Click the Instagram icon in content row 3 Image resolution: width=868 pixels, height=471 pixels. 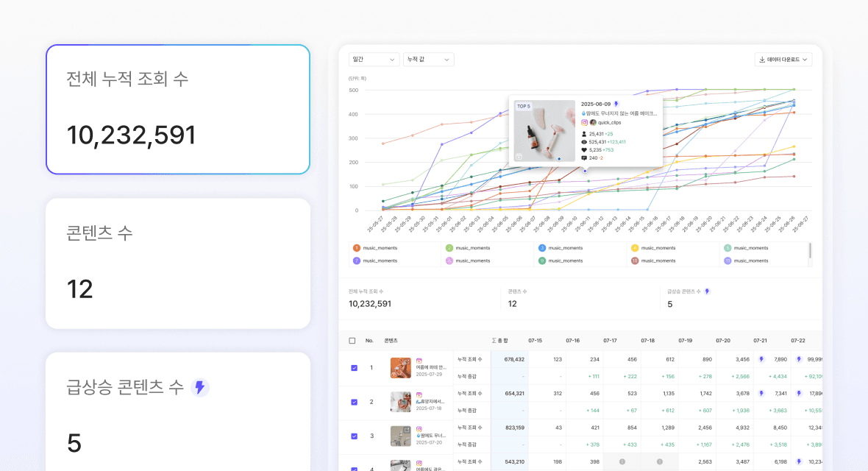(419, 429)
